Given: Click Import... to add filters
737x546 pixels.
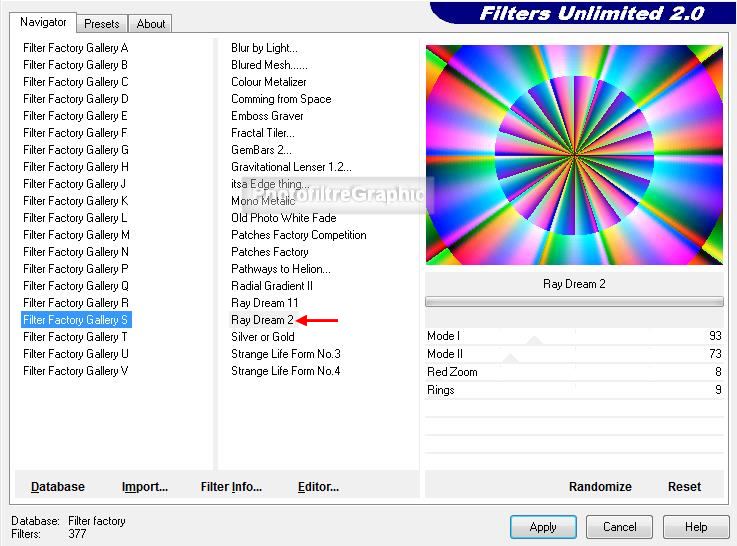Looking at the screenshot, I should point(145,487).
